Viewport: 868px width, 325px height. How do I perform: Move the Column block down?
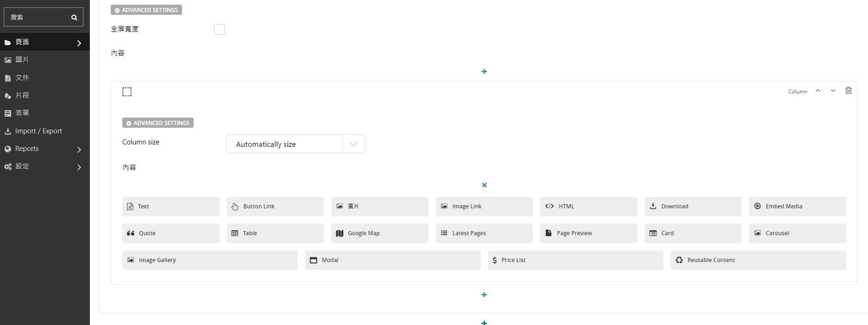(x=833, y=91)
